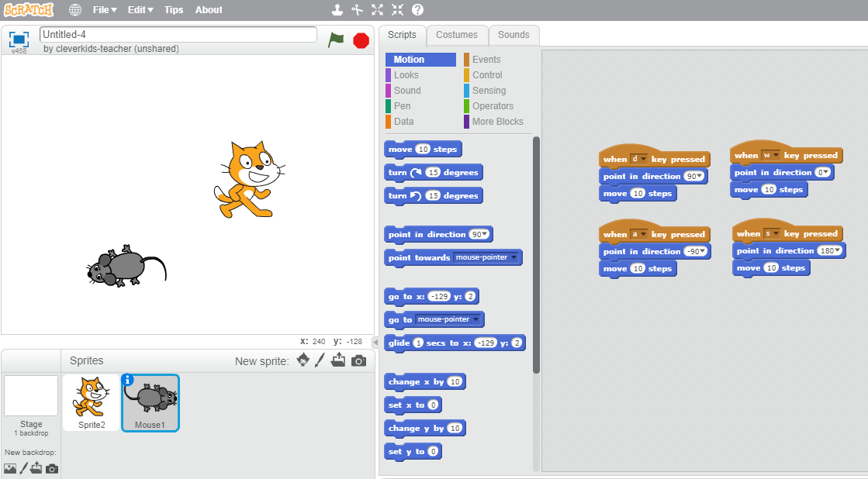Take new sprite from camera
This screenshot has width=868, height=479.
358,360
